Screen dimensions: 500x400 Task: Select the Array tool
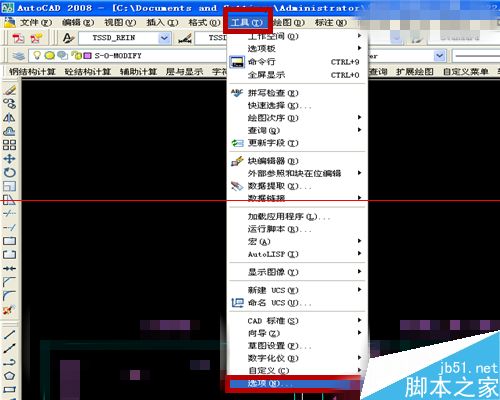[9, 145]
